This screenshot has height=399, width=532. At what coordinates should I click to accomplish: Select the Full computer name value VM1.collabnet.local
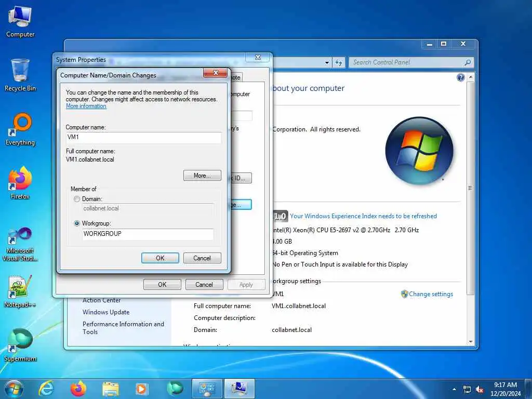pyautogui.click(x=299, y=306)
